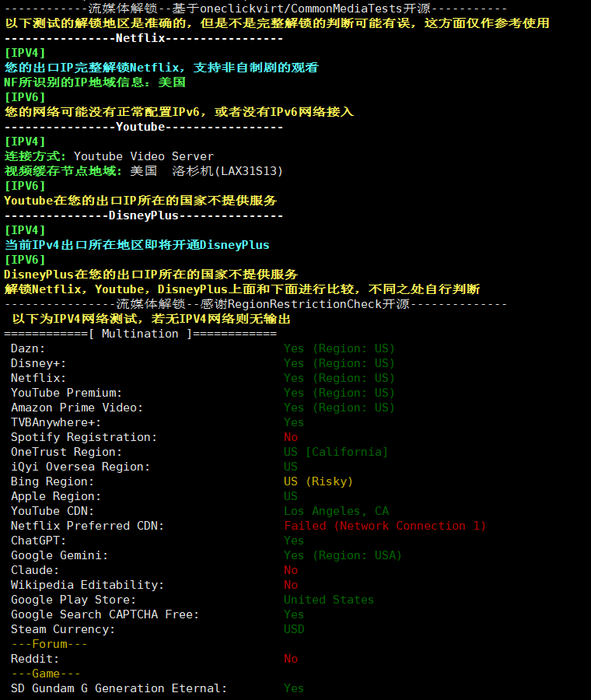This screenshot has height=700, width=591.
Task: Select the [IPV4] tag under Netflix
Action: [25, 53]
